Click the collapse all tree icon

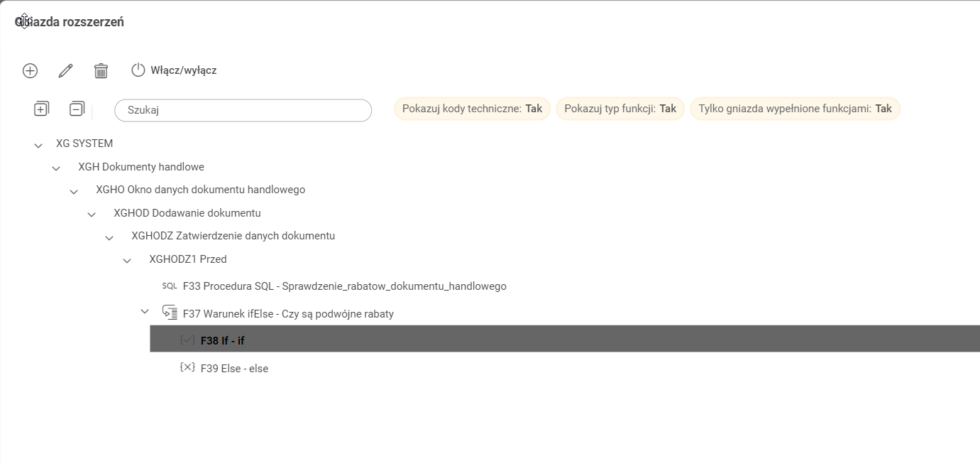(77, 109)
